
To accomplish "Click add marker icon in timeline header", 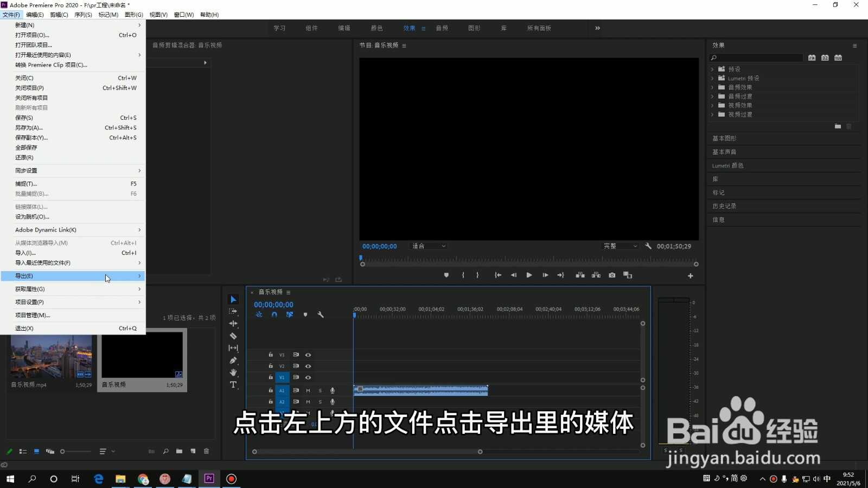I will pyautogui.click(x=305, y=314).
